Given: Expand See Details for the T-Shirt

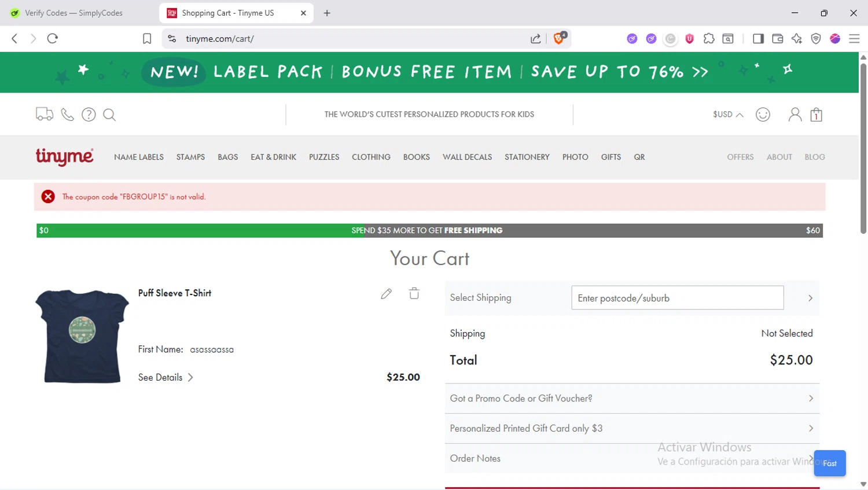Looking at the screenshot, I should pos(165,378).
